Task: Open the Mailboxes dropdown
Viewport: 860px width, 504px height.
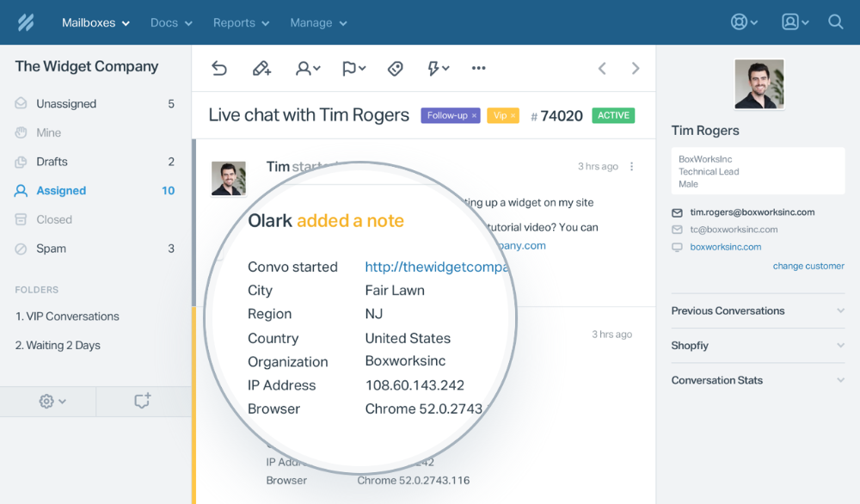Action: (x=95, y=22)
